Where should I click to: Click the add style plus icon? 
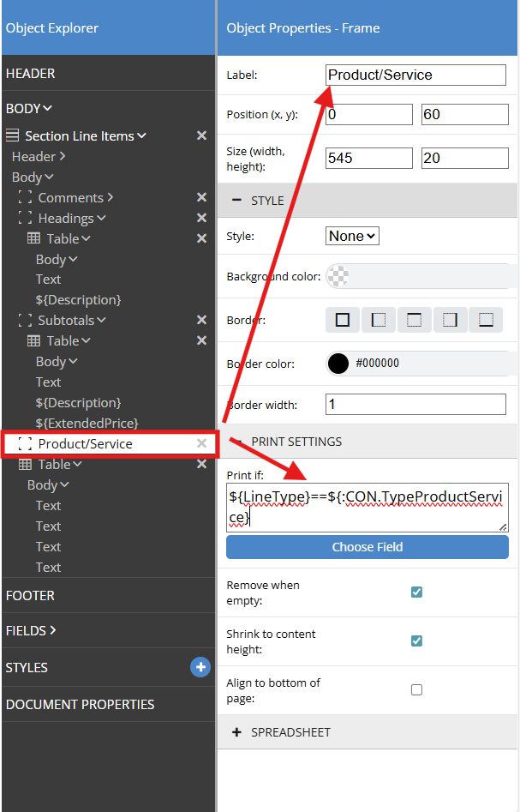tap(200, 667)
